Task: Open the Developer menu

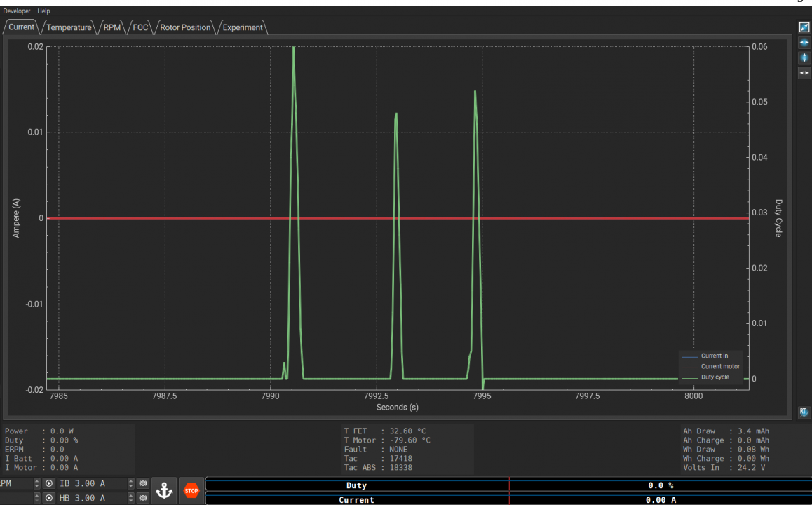Action: 17,11
